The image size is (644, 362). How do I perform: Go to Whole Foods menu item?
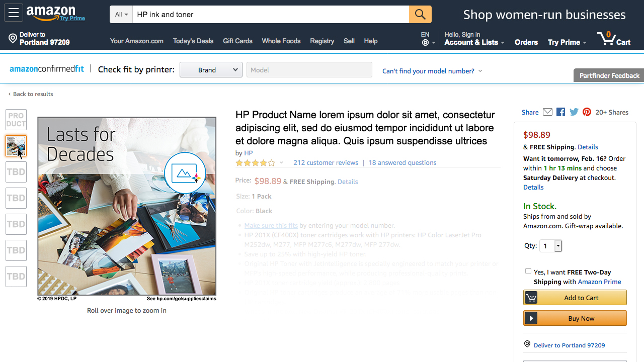coord(281,41)
